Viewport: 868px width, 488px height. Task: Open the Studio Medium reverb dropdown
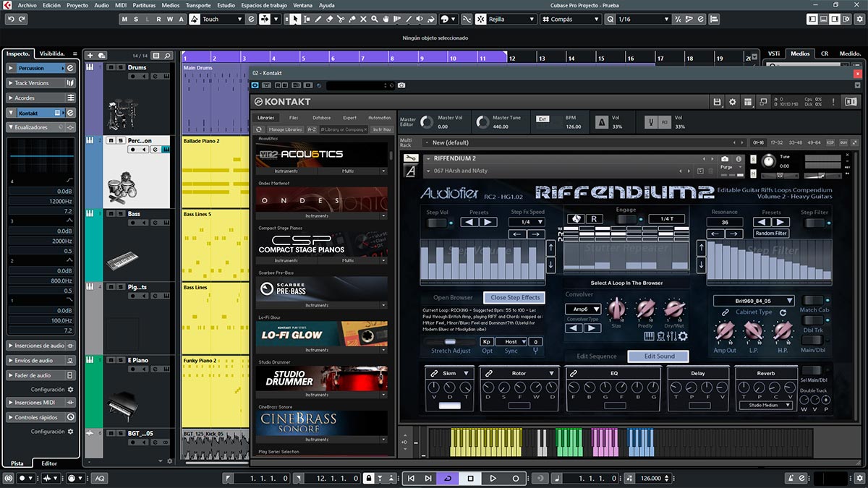click(765, 406)
